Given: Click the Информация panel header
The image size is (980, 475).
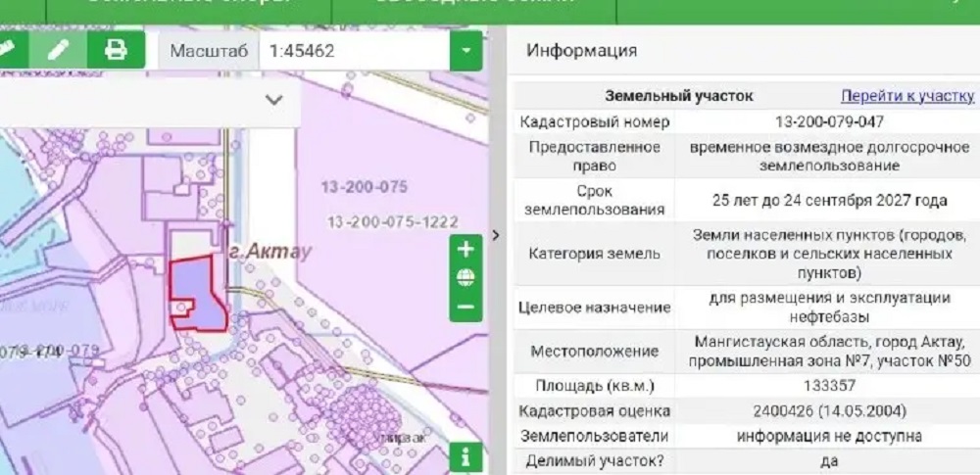Looking at the screenshot, I should click(582, 51).
